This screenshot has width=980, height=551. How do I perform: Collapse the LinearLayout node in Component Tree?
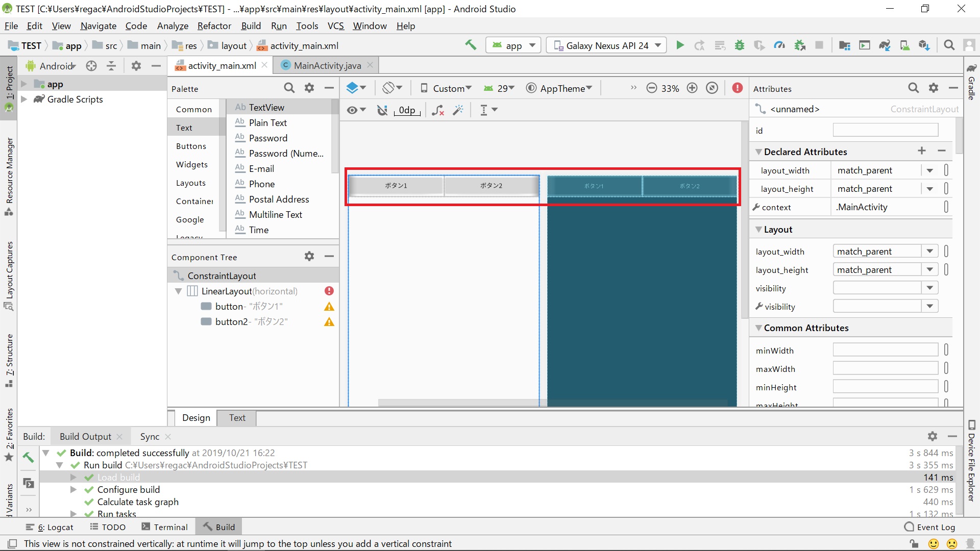[x=179, y=291]
